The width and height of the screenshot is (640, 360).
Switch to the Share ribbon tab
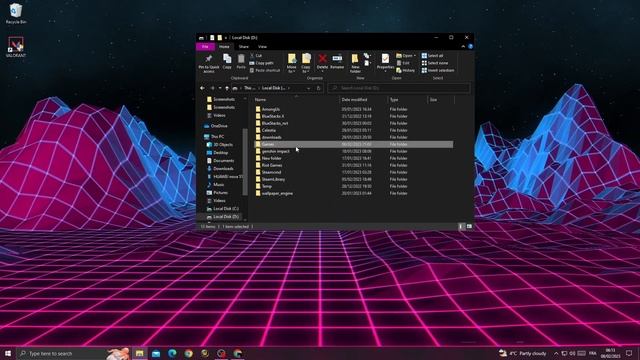(x=244, y=47)
